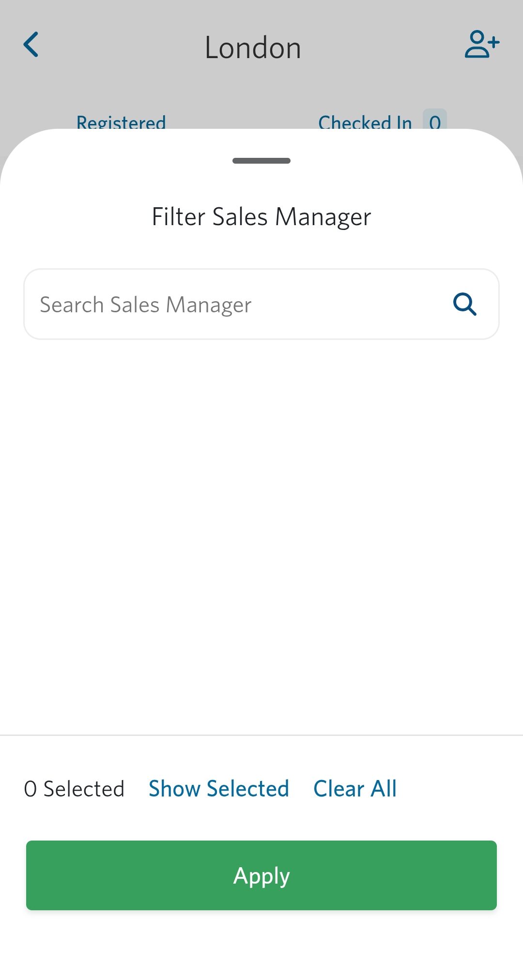Screen dimensions: 523x980
Task: Tap the Show Selected link
Action: 219,789
